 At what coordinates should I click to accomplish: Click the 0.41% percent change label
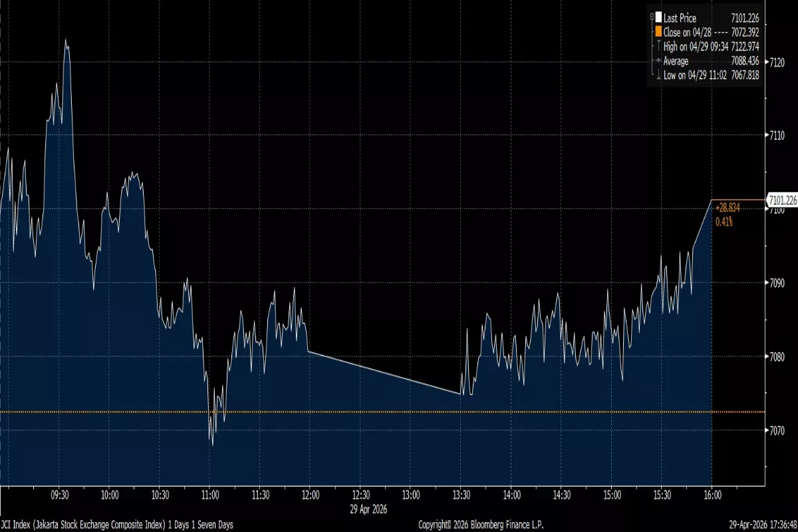[724, 221]
